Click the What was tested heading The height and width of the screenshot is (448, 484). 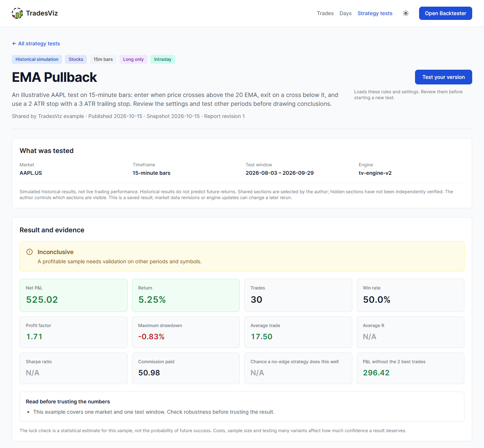point(46,151)
